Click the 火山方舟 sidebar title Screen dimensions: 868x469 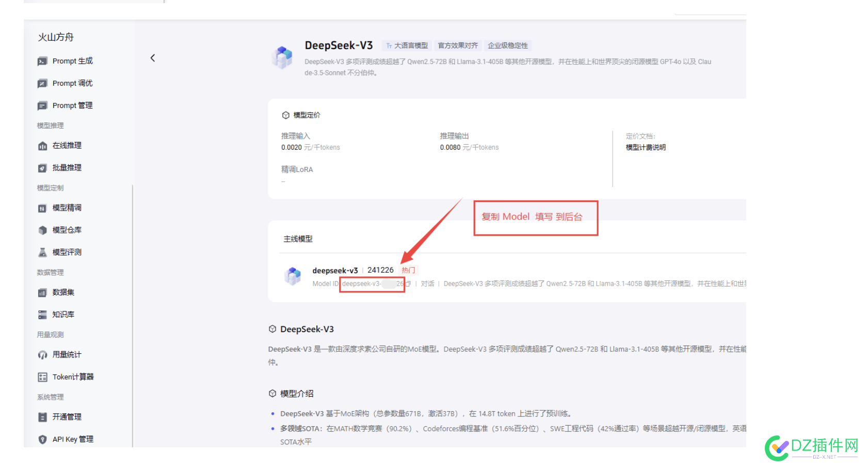56,37
